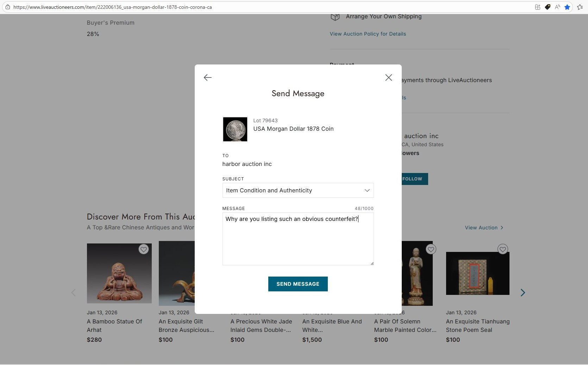Click the read aloud icon in address bar

click(557, 7)
